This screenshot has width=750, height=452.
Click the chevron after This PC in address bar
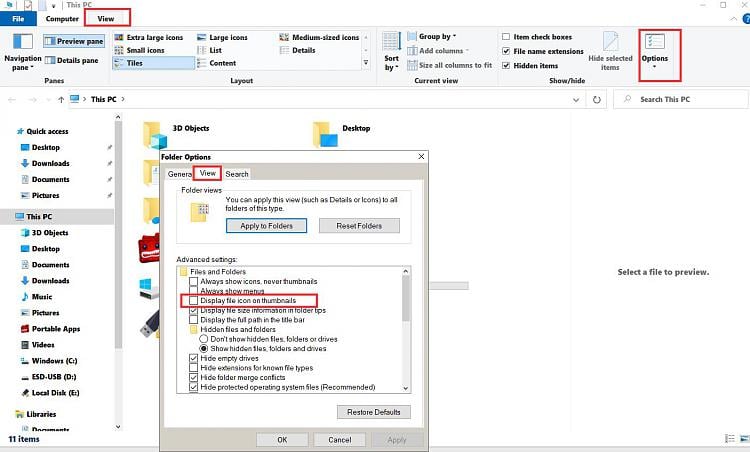123,99
